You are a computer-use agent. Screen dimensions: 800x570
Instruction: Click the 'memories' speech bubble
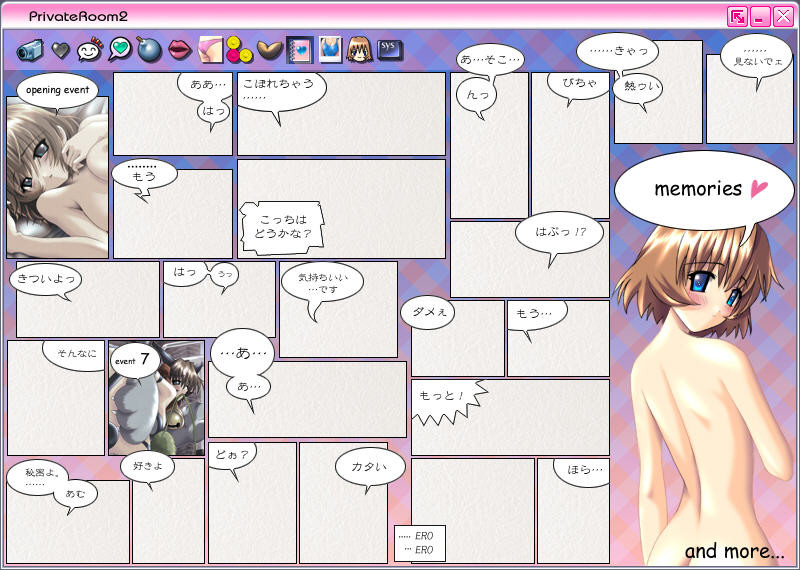point(696,191)
